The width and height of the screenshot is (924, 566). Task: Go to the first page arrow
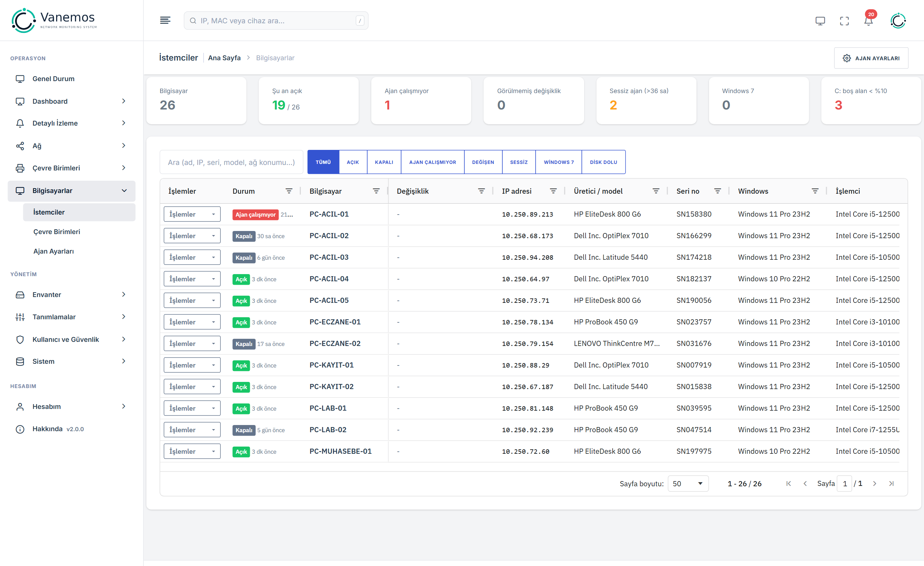(x=788, y=484)
